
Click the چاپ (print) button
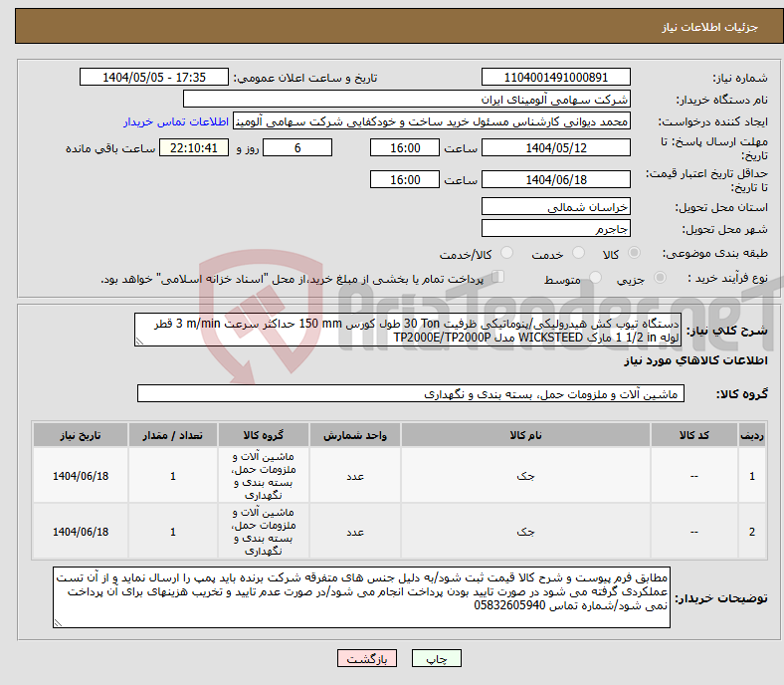436,658
